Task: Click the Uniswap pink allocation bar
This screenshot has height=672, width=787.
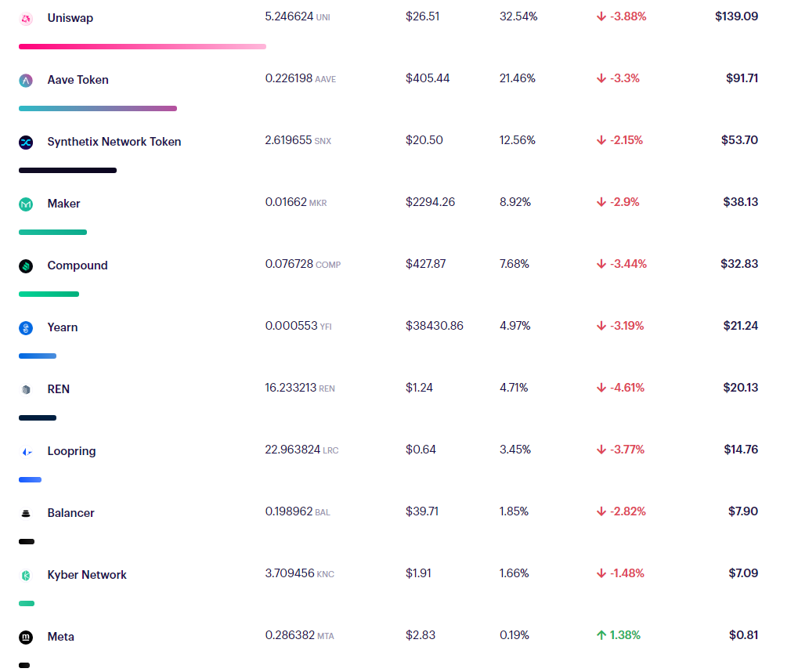Action: [142, 47]
